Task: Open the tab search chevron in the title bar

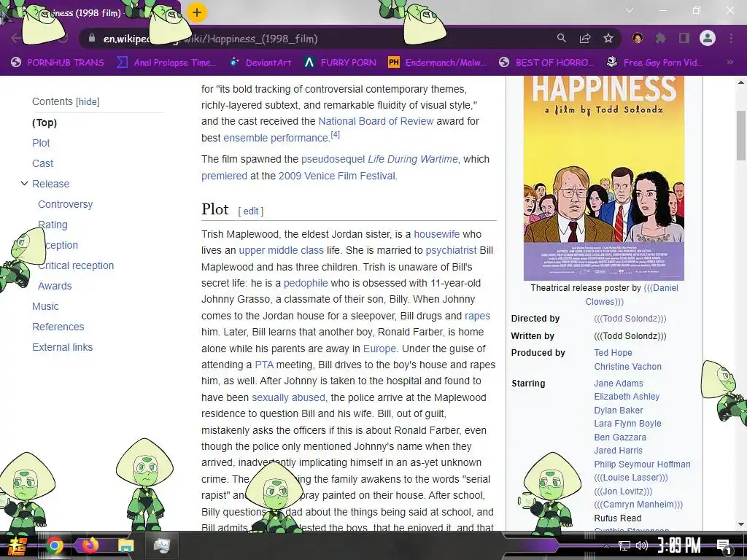Action: 630,10
